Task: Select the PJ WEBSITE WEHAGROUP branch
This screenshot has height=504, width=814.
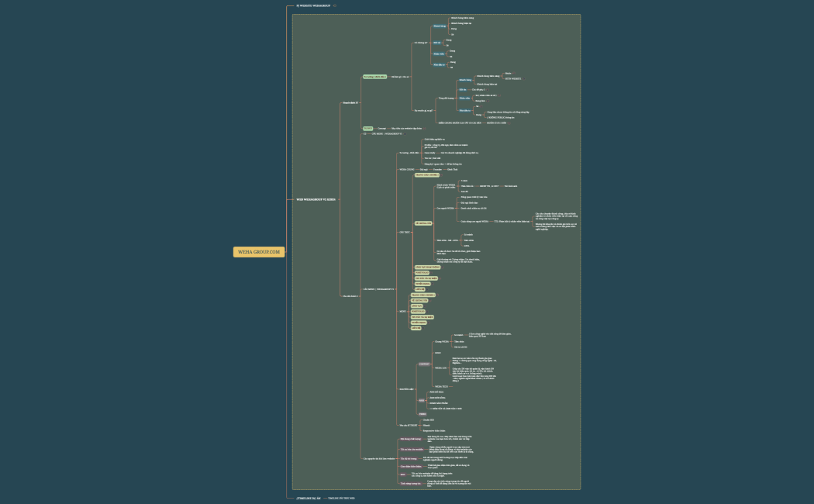Action: 312,5
